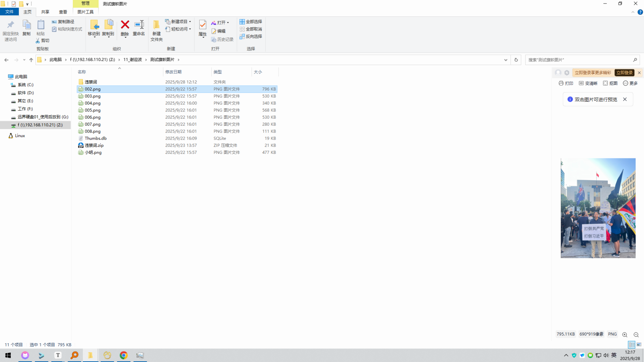This screenshot has width=644, height=362.
Task: Click Invert Selection (反向选择) in the ribbon
Action: coord(251,36)
